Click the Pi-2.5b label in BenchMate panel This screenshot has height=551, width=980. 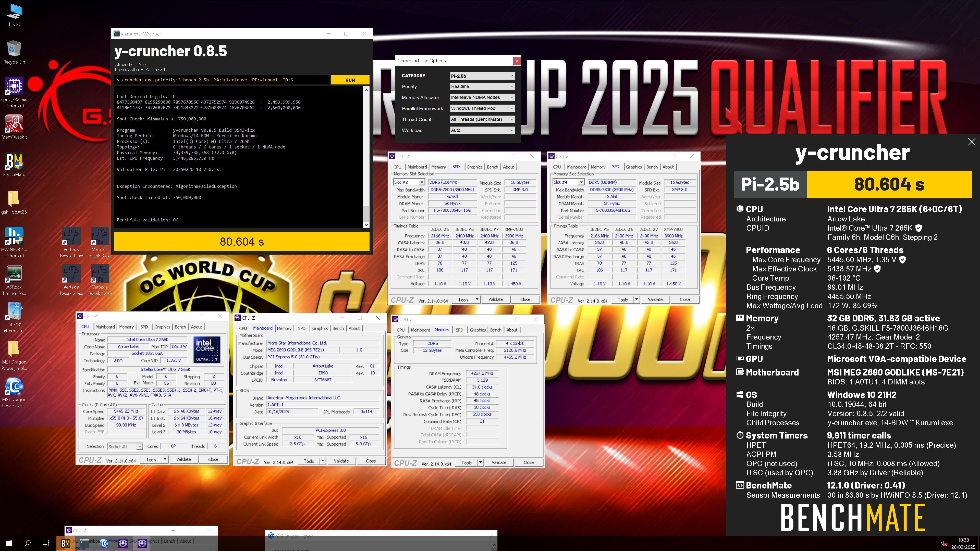[x=770, y=184]
